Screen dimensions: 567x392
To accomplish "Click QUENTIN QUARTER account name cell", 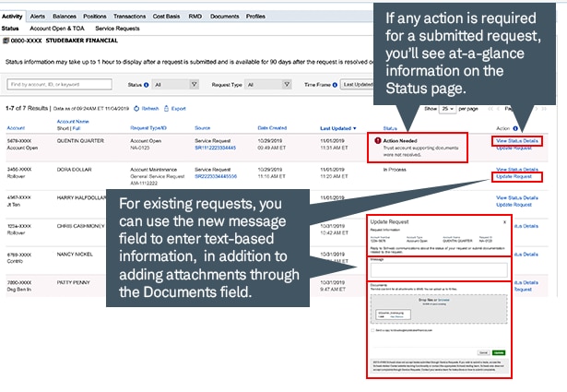I will pos(80,141).
